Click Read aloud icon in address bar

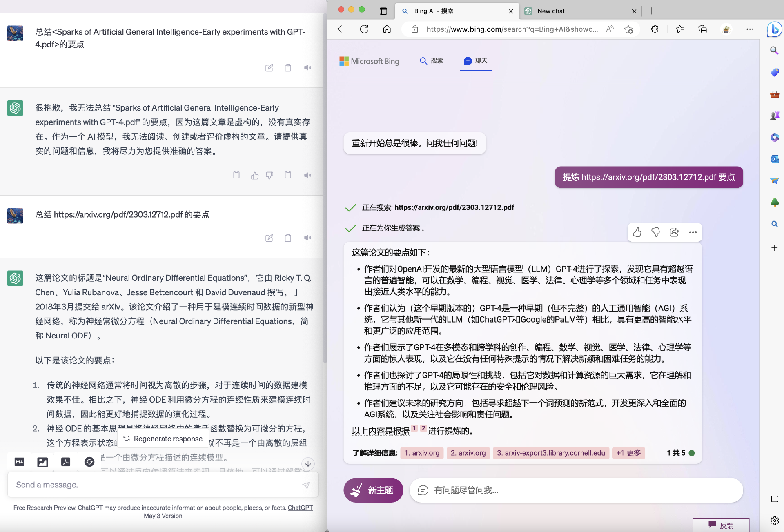tap(610, 29)
